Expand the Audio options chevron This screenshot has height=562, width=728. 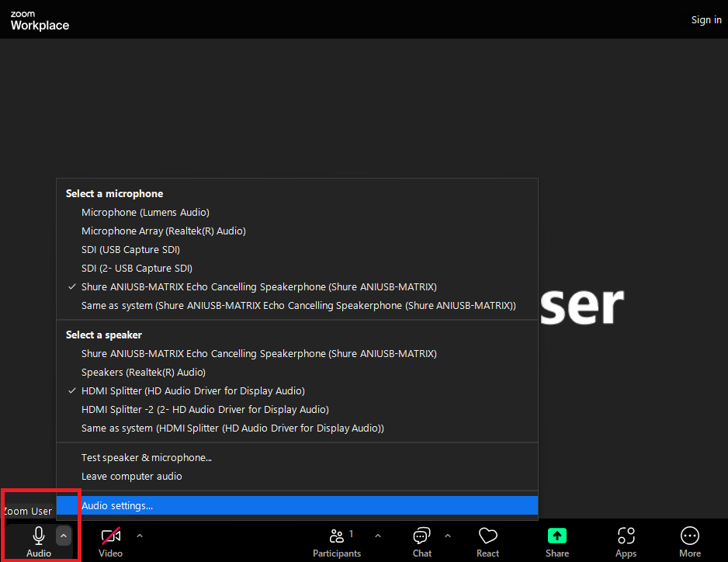pyautogui.click(x=63, y=535)
